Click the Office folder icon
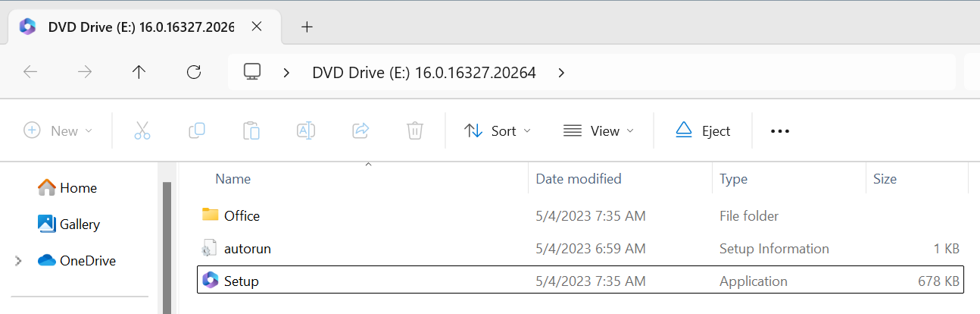 [x=211, y=215]
